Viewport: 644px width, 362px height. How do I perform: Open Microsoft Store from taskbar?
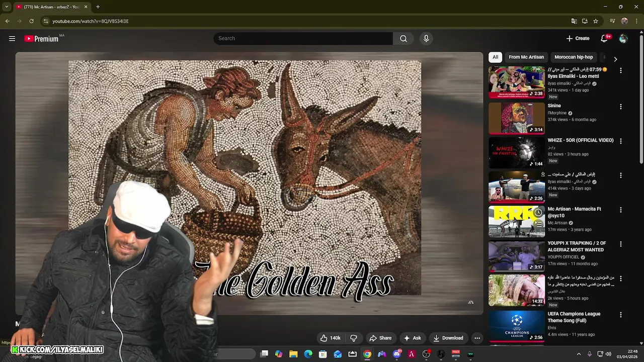point(323,354)
